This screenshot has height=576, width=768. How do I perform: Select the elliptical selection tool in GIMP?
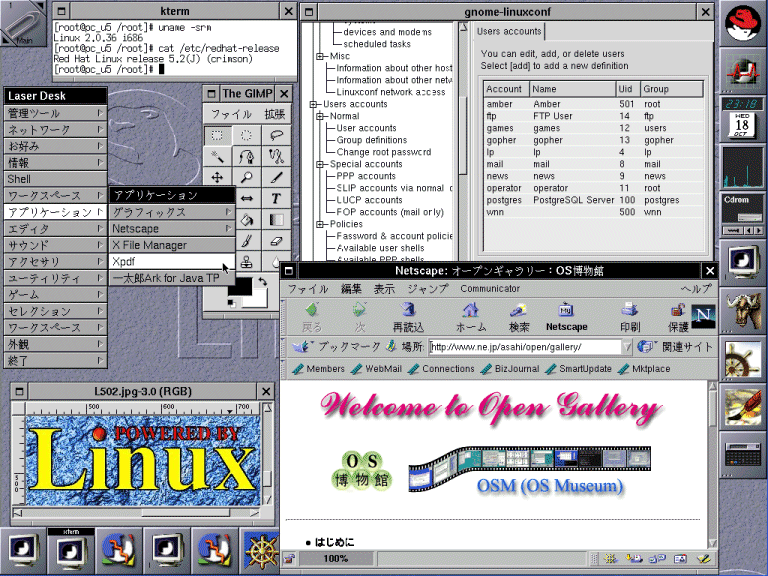247,135
